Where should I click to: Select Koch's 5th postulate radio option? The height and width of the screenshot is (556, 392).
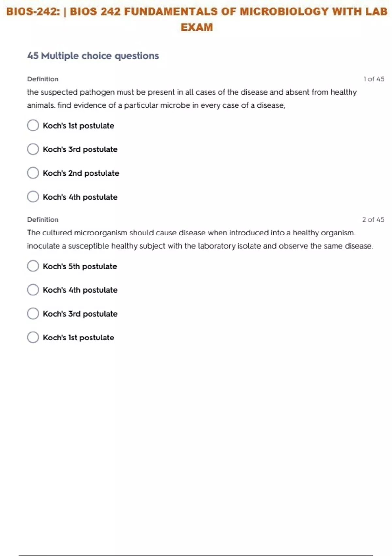[x=33, y=266]
